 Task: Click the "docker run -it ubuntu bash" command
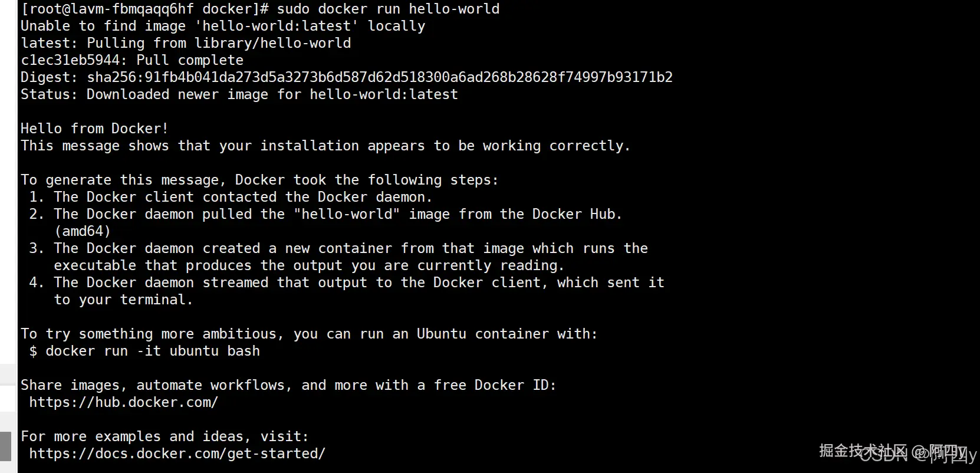click(152, 352)
